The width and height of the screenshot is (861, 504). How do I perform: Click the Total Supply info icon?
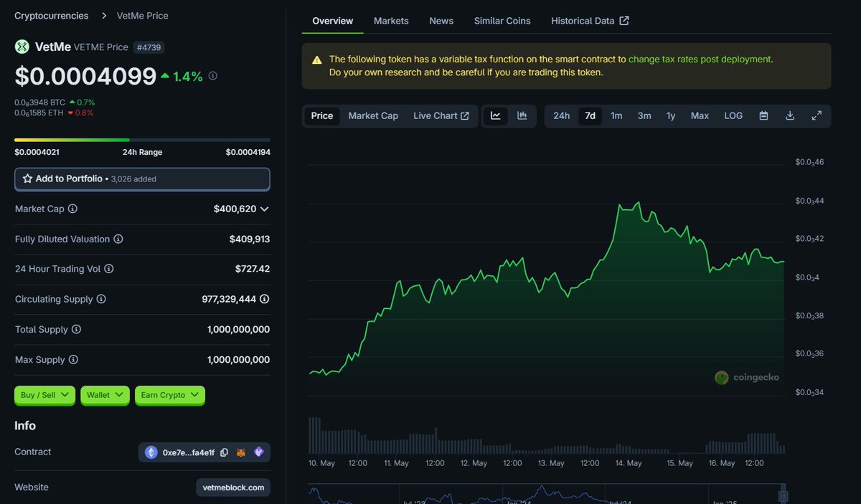tap(76, 329)
